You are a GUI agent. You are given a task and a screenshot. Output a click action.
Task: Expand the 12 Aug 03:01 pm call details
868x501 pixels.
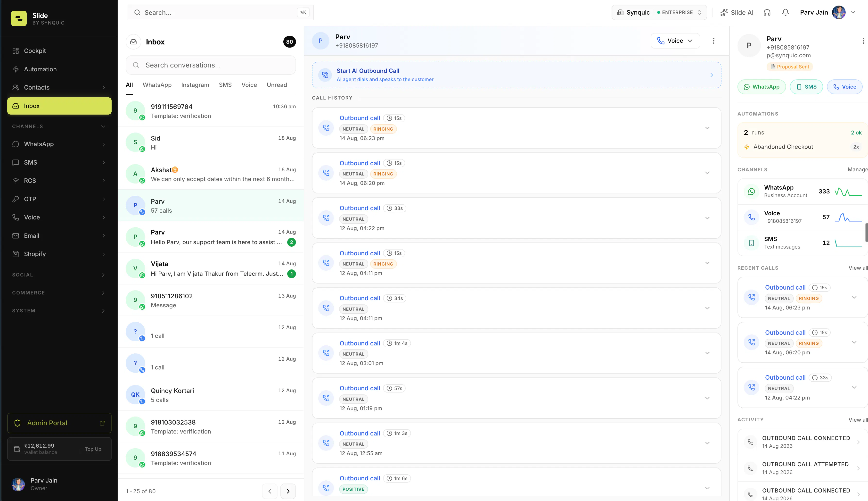(707, 353)
